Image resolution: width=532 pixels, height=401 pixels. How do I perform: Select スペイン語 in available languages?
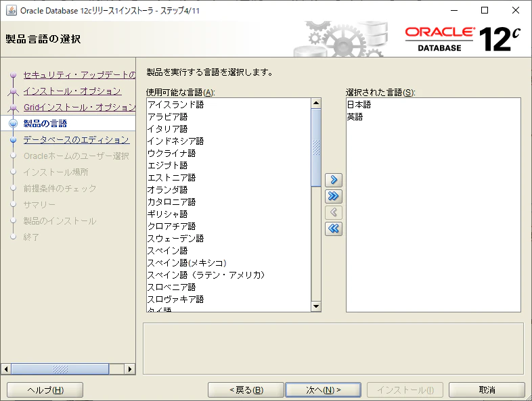click(x=229, y=251)
